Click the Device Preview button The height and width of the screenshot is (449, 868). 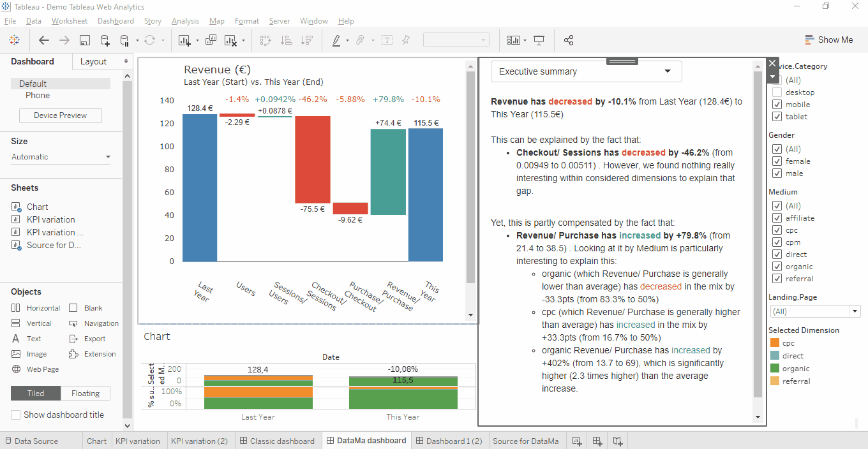(x=60, y=115)
